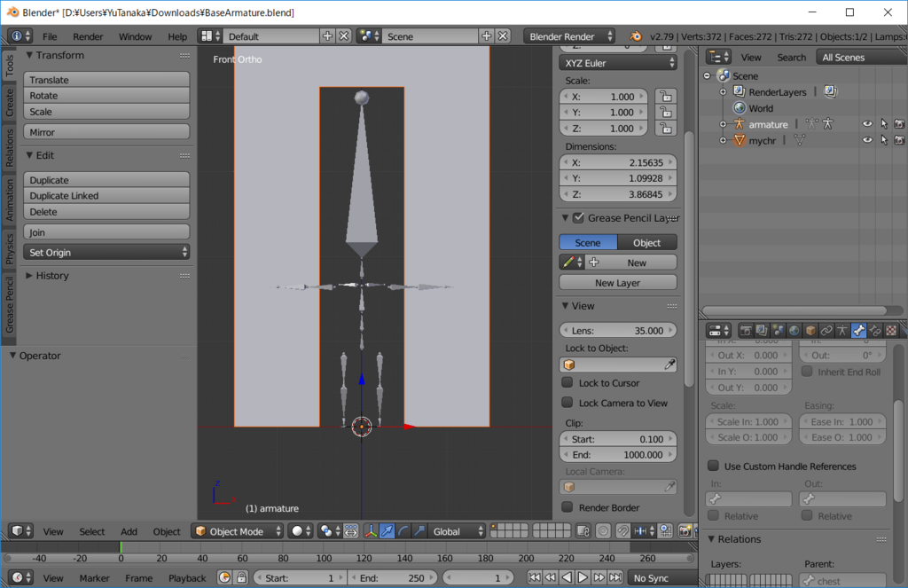Viewport: 908px width, 588px height.
Task: Click the OpenGL render camera icon
Action: tap(685, 531)
